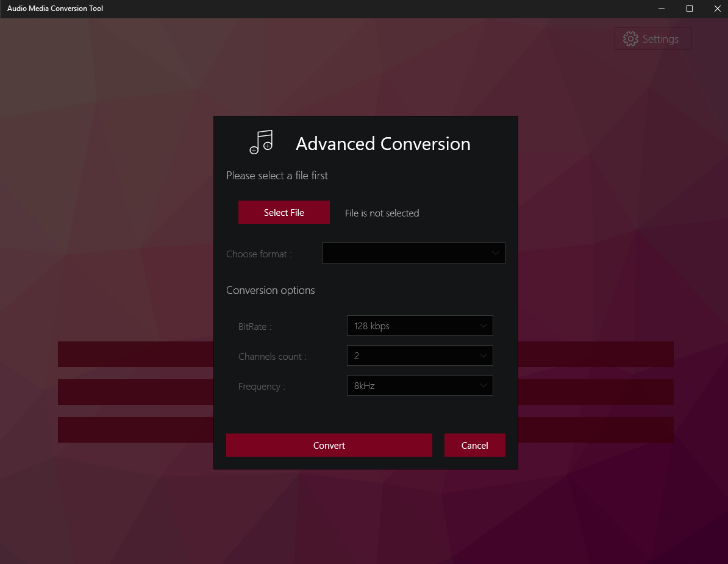Click the "Frequency :" label
This screenshot has width=728, height=564.
click(262, 387)
